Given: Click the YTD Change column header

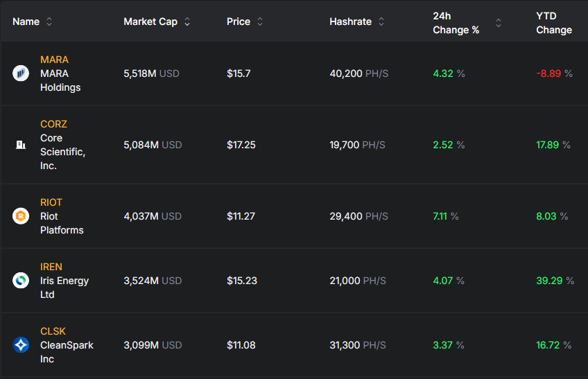Looking at the screenshot, I should tap(553, 23).
